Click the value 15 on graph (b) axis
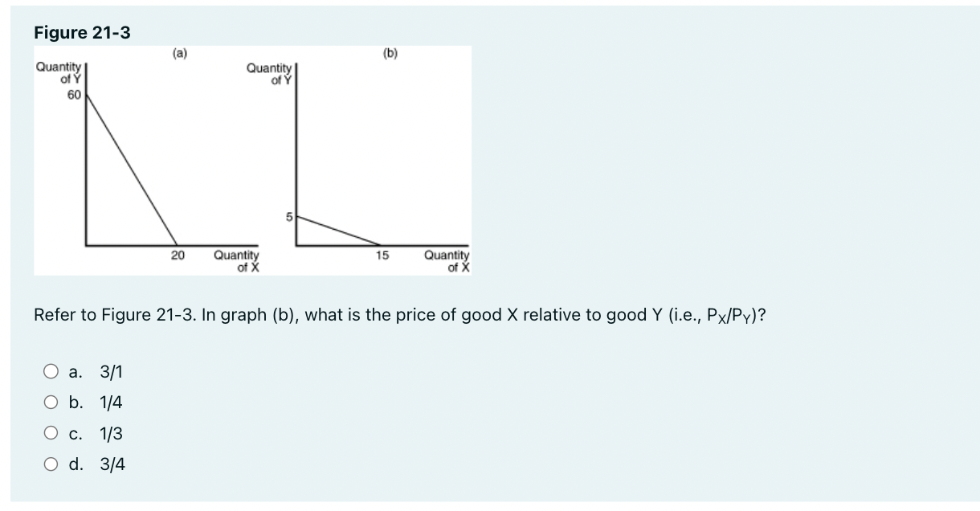Viewport: 980px width, 511px height. tap(382, 255)
